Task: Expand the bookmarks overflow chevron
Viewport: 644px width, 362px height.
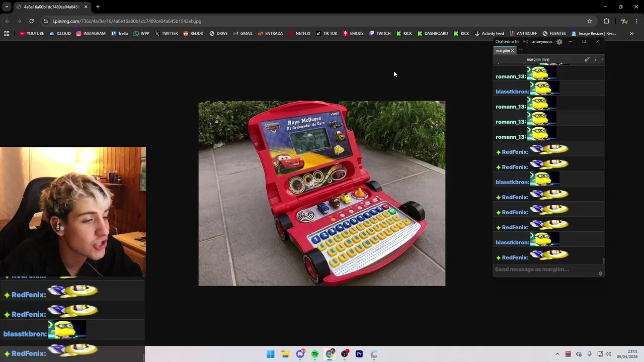Action: 632,33
